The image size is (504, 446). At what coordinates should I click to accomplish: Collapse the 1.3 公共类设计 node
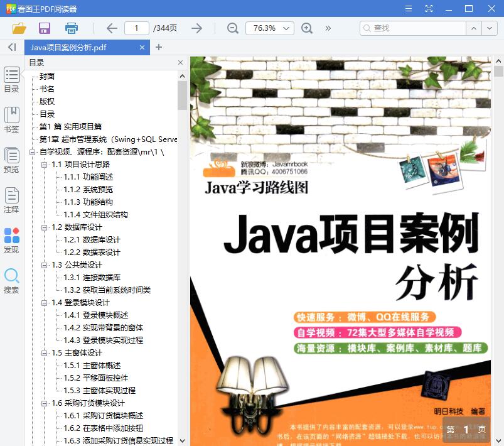pos(44,265)
